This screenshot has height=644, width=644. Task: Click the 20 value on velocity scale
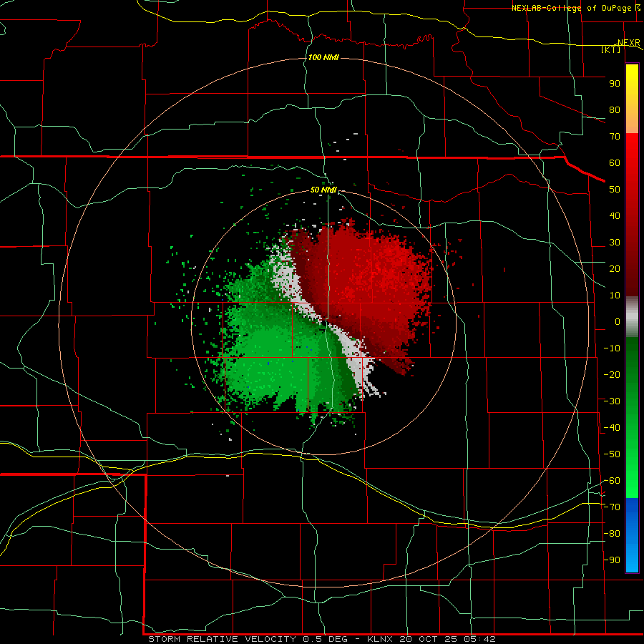[x=615, y=268]
